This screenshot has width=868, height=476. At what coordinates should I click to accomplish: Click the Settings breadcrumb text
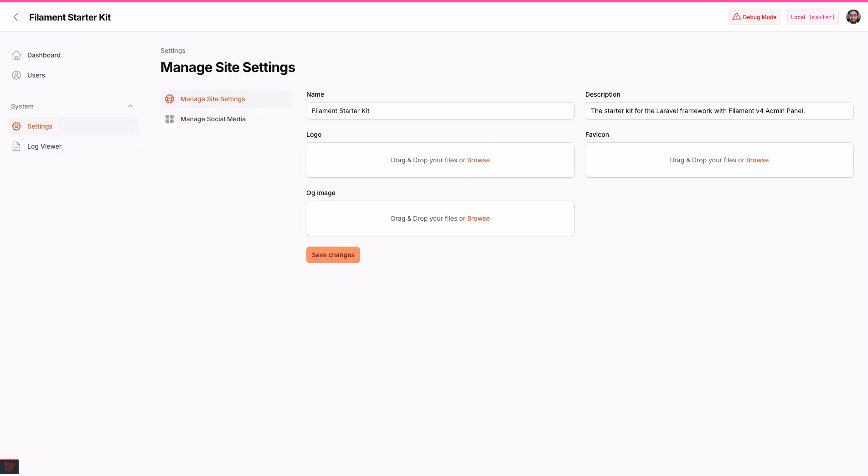[173, 51]
